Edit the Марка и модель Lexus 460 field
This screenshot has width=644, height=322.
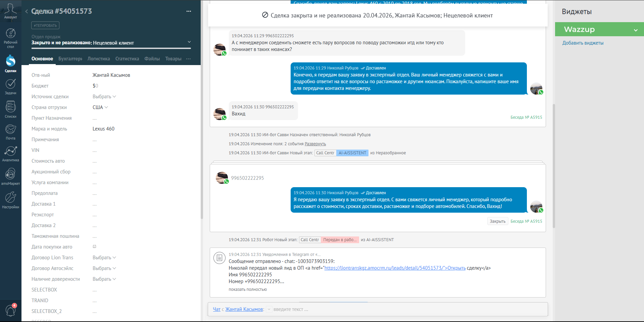(103, 129)
